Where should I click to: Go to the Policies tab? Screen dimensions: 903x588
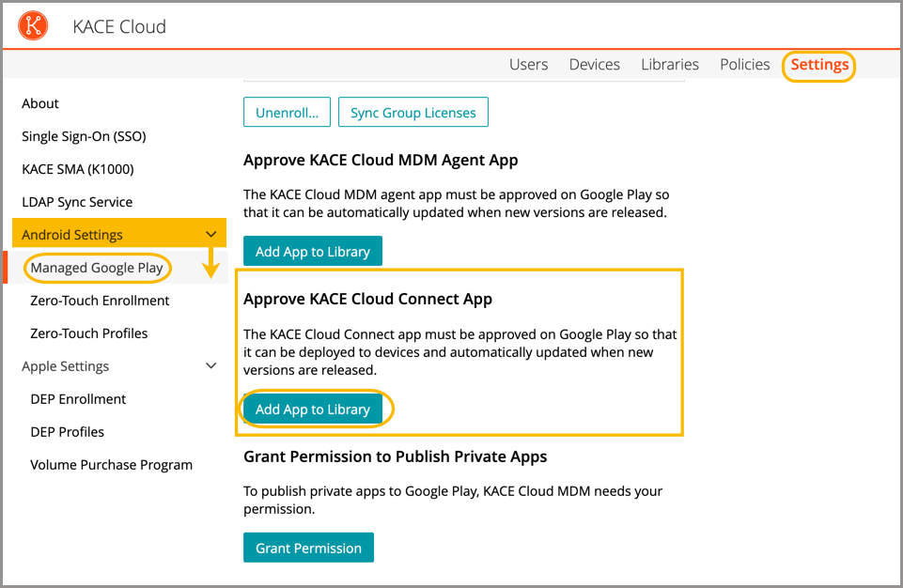point(744,65)
